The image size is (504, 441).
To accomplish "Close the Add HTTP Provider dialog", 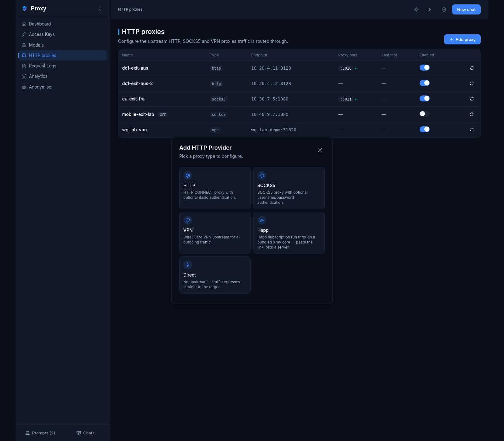I will tap(320, 150).
